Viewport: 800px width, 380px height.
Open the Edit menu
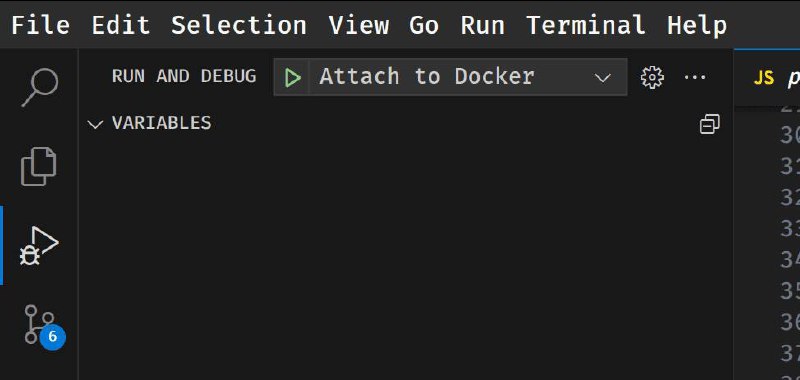[x=120, y=25]
